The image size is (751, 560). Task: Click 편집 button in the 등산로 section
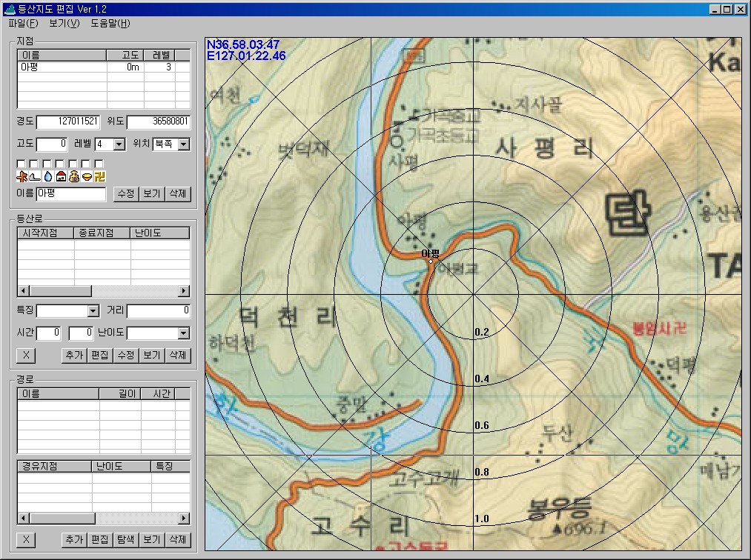coord(100,355)
